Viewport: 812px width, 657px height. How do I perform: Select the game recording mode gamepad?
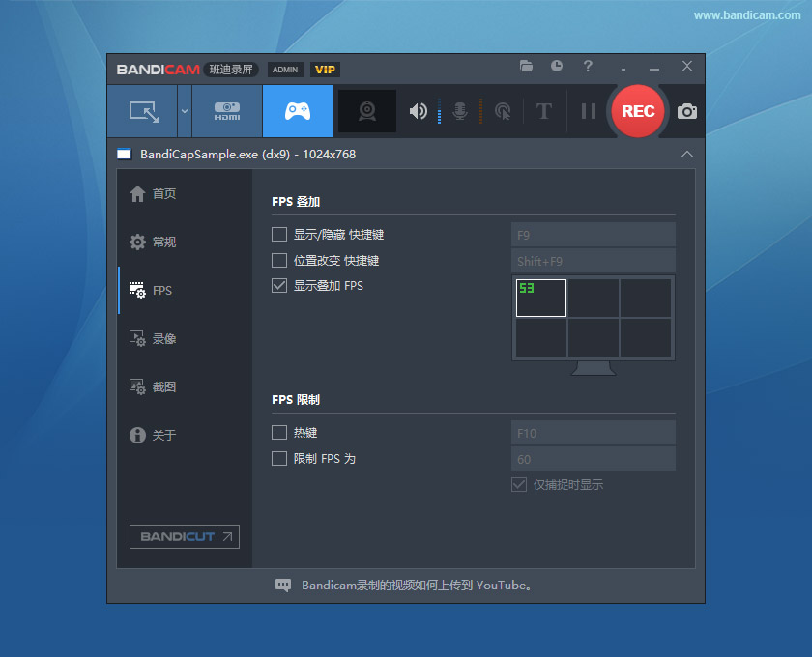tap(298, 111)
